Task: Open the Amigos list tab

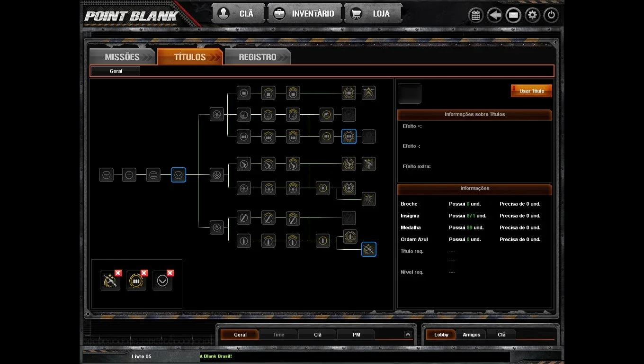Action: pos(472,335)
